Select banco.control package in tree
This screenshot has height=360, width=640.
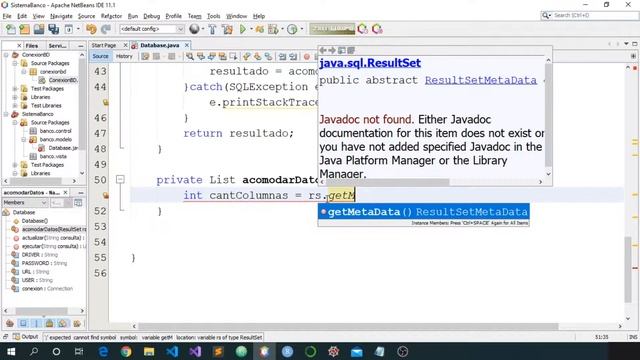point(56,131)
